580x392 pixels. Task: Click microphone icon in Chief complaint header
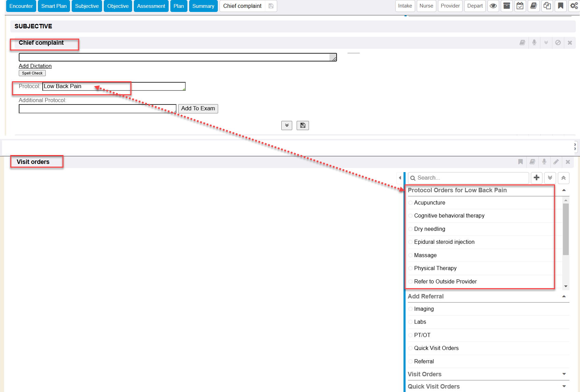point(534,43)
